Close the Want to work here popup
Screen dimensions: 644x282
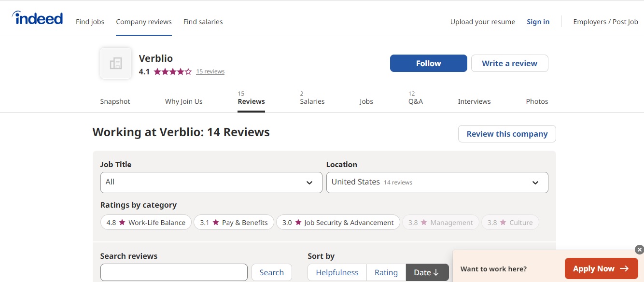(x=639, y=250)
